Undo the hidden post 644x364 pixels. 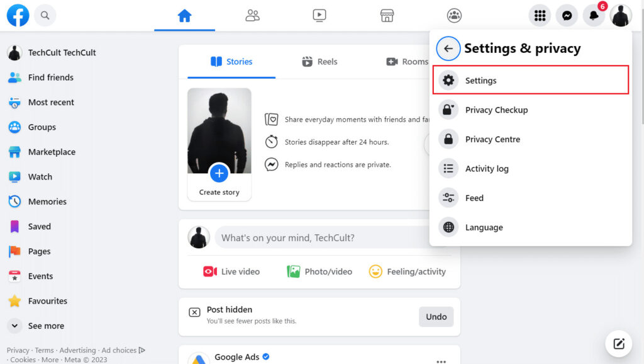[x=436, y=317]
